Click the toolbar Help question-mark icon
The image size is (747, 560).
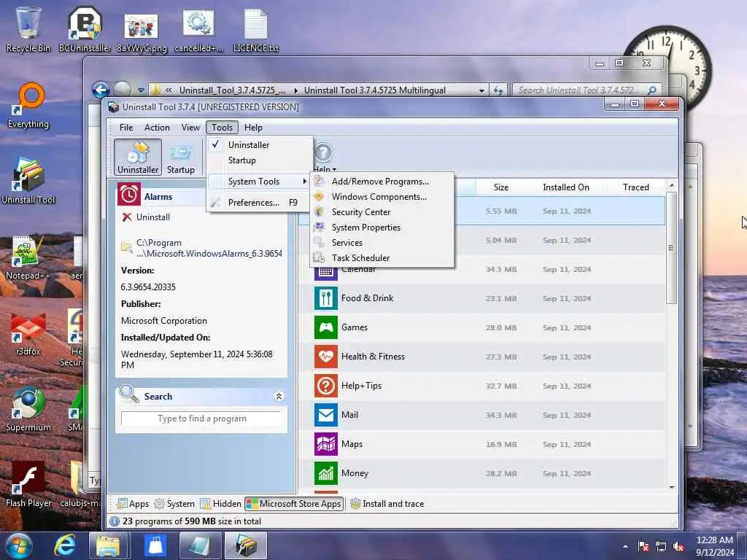click(323, 153)
